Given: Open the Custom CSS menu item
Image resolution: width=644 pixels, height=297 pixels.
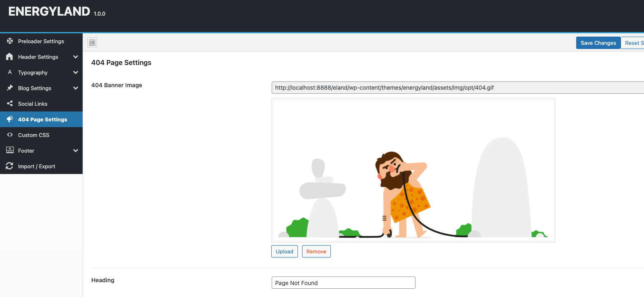Looking at the screenshot, I should tap(34, 135).
